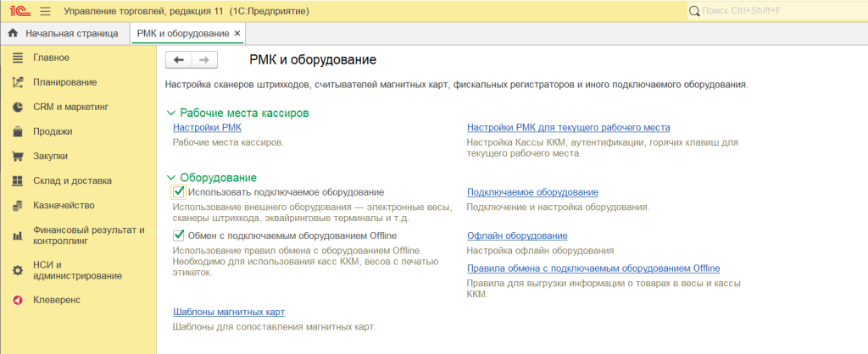Click the Настройка сканеров штрихкодов description line
Viewport: 868px width, 354px height.
[457, 86]
